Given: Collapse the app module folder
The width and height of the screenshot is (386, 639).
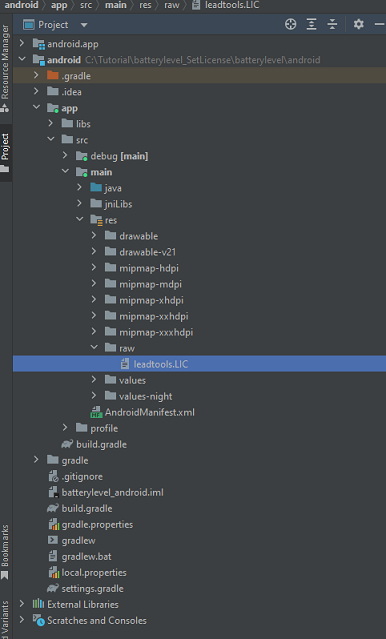Looking at the screenshot, I should tap(36, 108).
